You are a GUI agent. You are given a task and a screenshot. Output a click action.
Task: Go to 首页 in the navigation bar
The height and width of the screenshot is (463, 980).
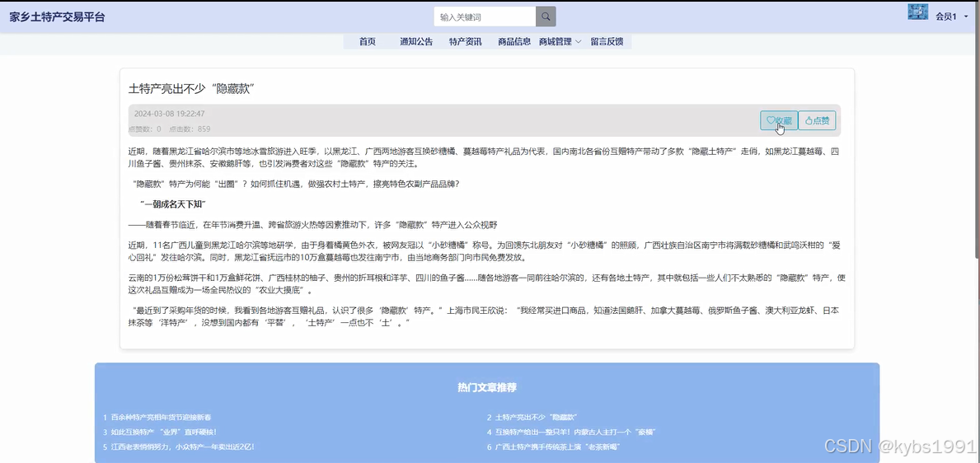point(368,42)
